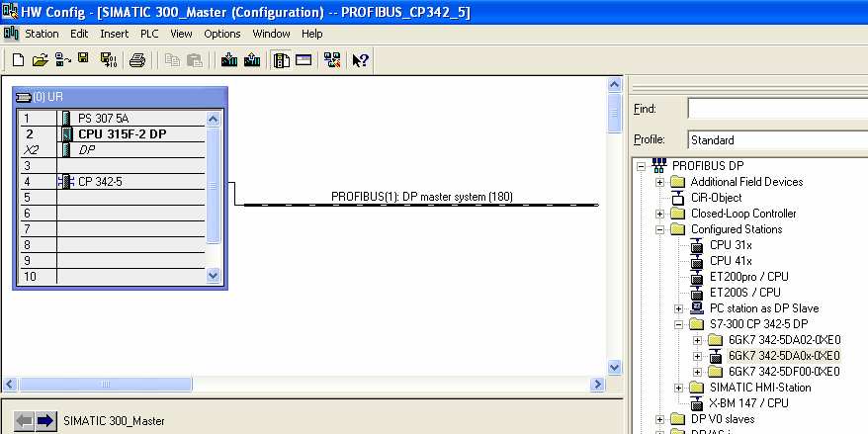Open the Insert menu
The image size is (868, 434).
(x=114, y=34)
